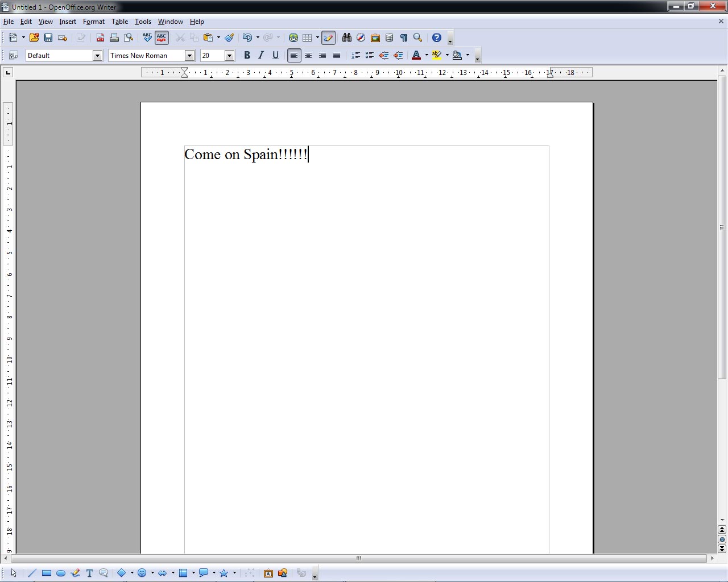The image size is (728, 582).
Task: Expand the paragraph style dropdown showing Default
Action: point(97,55)
